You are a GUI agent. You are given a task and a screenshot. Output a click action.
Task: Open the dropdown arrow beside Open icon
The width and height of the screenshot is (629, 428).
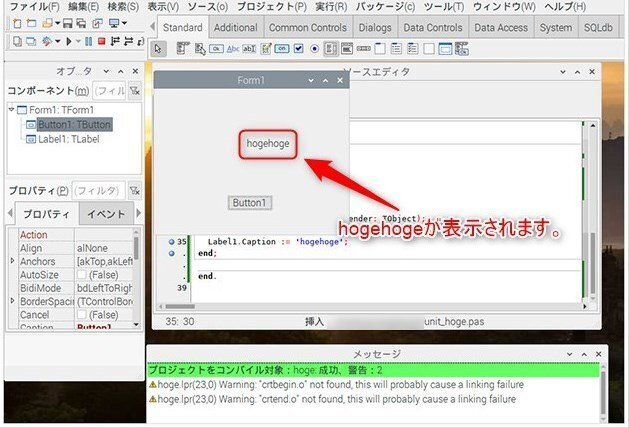pyautogui.click(x=57, y=24)
